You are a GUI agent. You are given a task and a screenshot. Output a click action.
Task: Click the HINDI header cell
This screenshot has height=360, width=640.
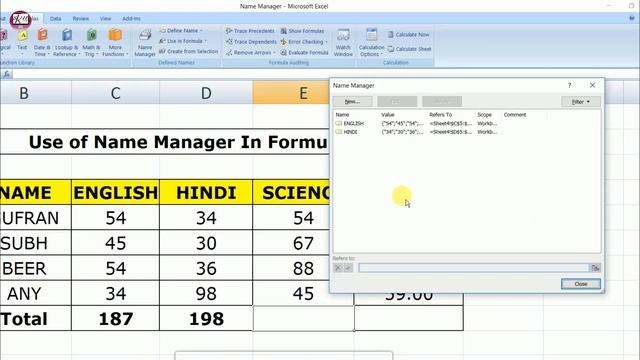tap(206, 193)
